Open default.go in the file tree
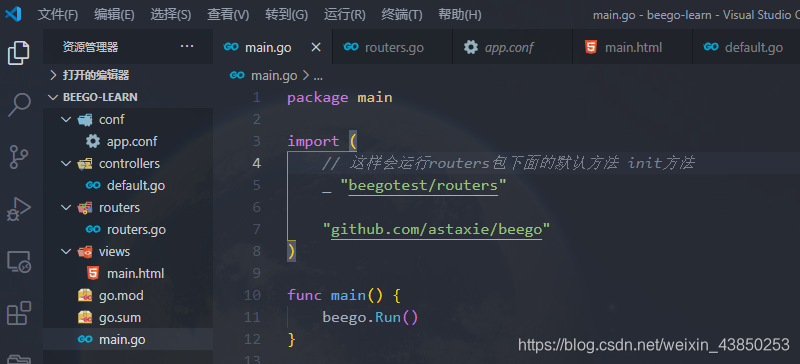Image resolution: width=800 pixels, height=364 pixels. click(128, 185)
